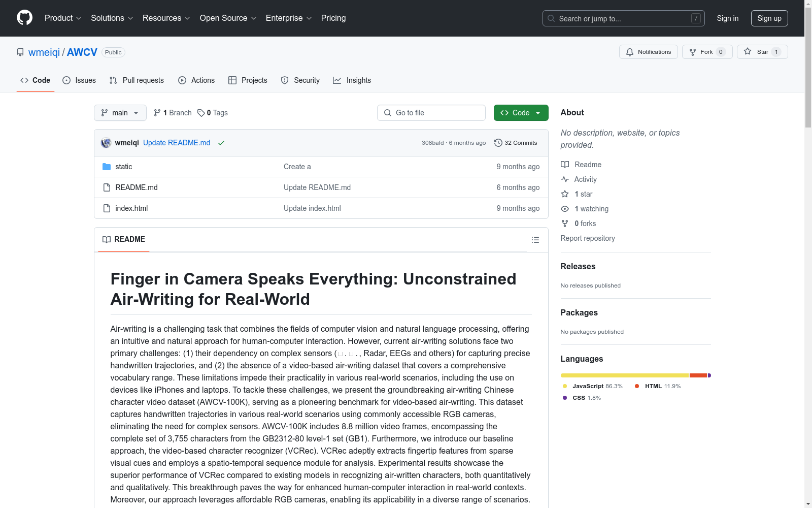
Task: Switch to the Issues tab
Action: point(79,80)
